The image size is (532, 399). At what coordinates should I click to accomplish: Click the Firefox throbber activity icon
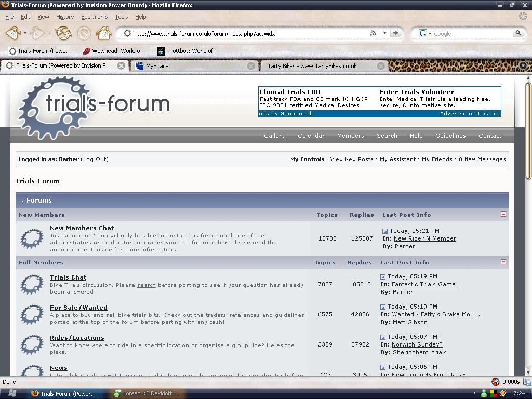coord(523,16)
